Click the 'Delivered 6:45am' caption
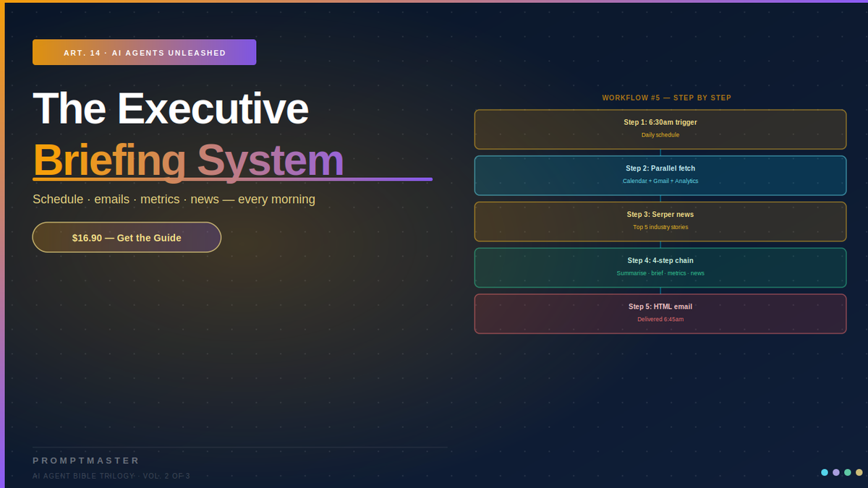The height and width of the screenshot is (488, 868). pyautogui.click(x=660, y=319)
